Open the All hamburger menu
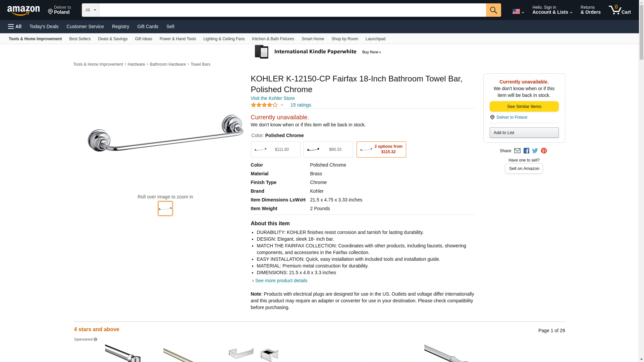 click(x=15, y=26)
